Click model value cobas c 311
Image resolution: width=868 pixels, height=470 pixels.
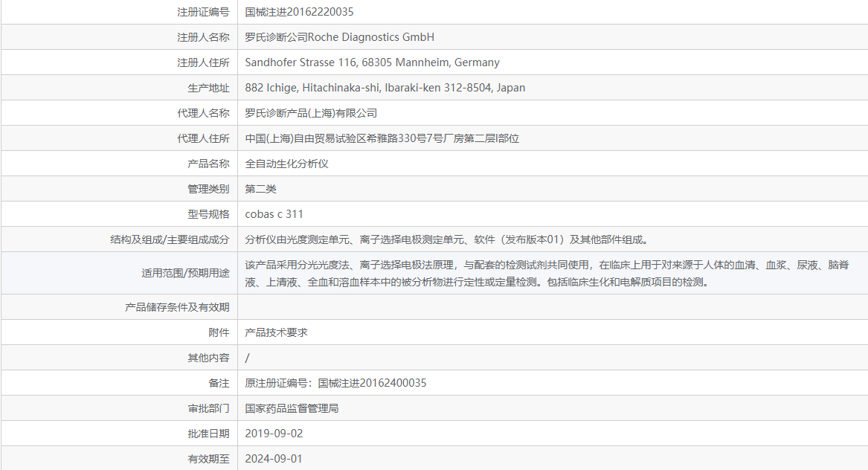click(x=274, y=214)
